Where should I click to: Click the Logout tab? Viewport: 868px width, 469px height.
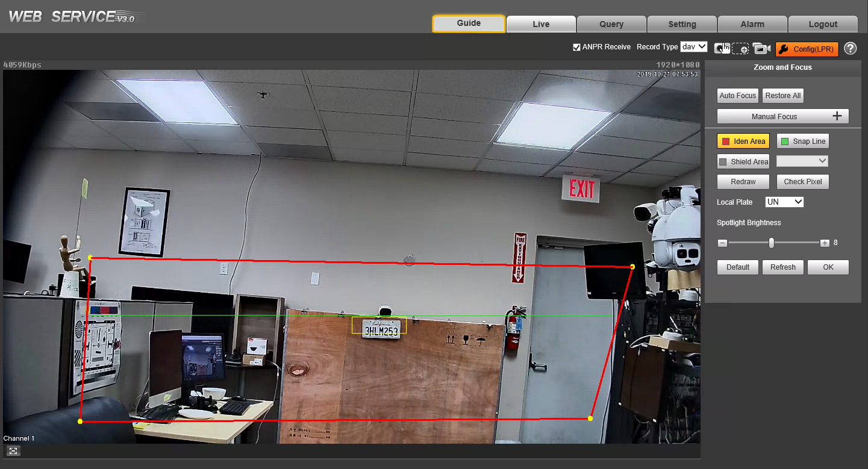point(823,24)
